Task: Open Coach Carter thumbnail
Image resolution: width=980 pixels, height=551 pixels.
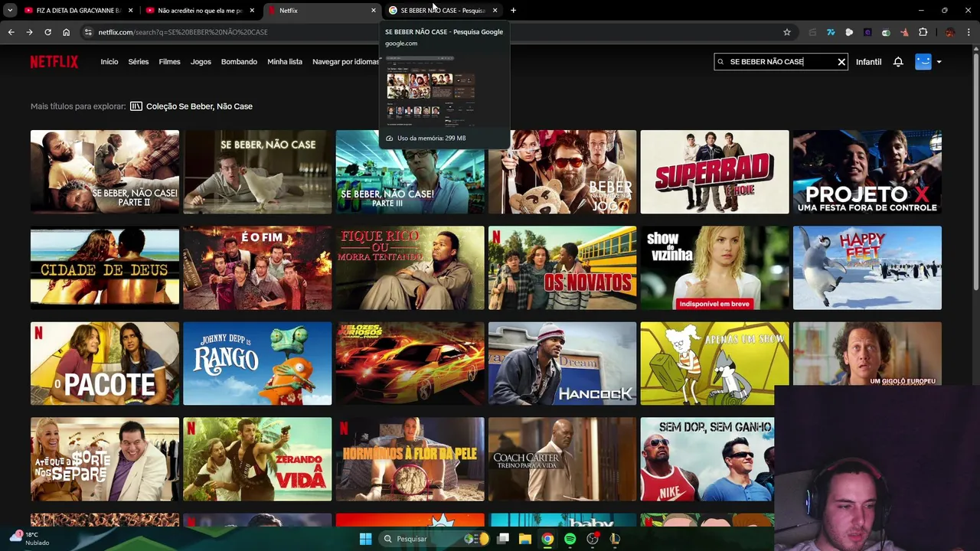Action: (562, 459)
